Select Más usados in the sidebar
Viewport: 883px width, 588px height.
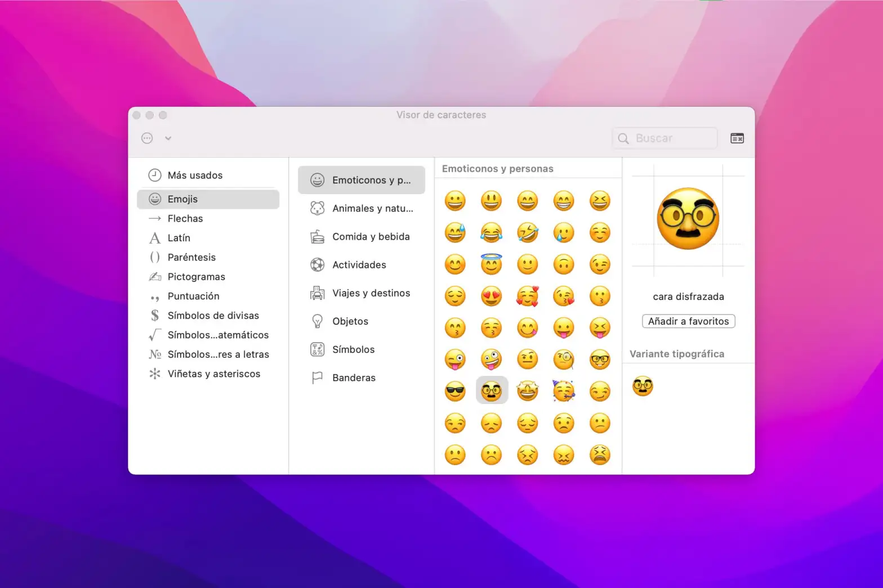click(x=208, y=175)
